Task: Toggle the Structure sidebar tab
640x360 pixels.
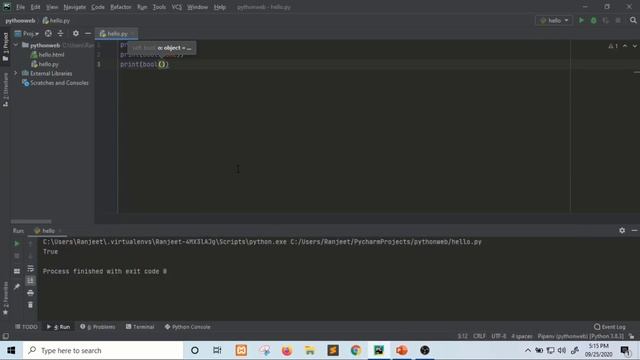Action: [5, 90]
